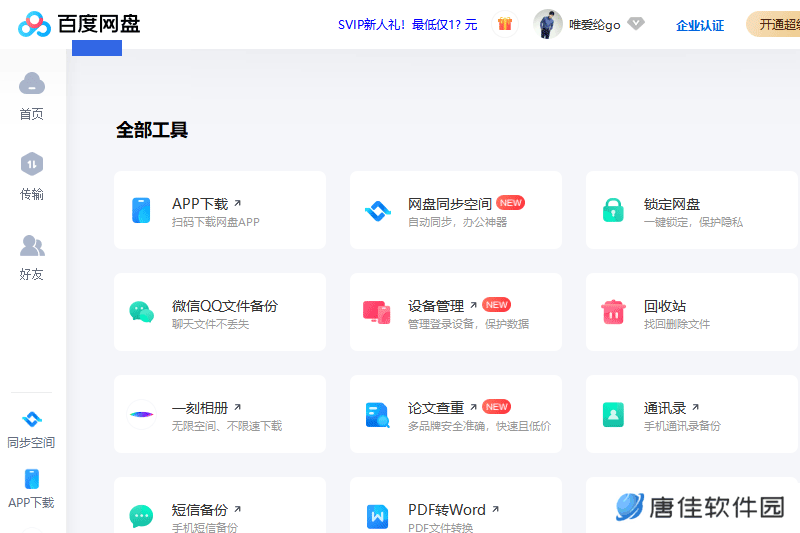This screenshot has height=533, width=800.
Task: Open the 一刻相册 card title
Action: click(x=200, y=408)
